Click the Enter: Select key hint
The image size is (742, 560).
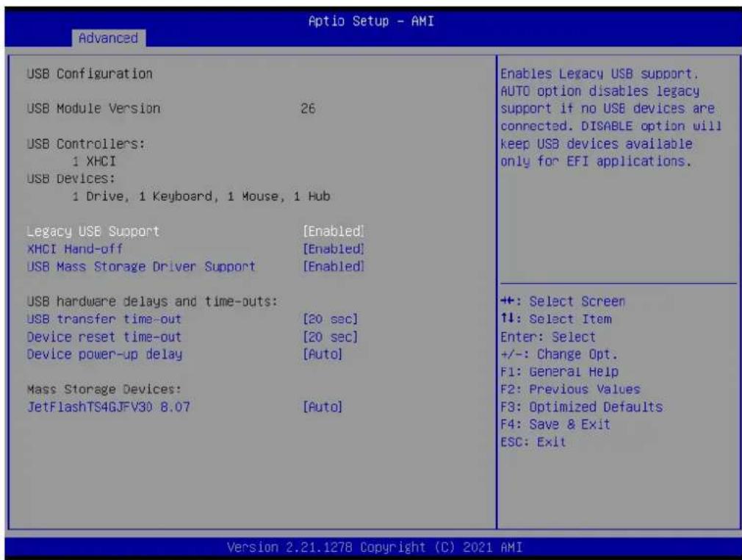coord(548,337)
